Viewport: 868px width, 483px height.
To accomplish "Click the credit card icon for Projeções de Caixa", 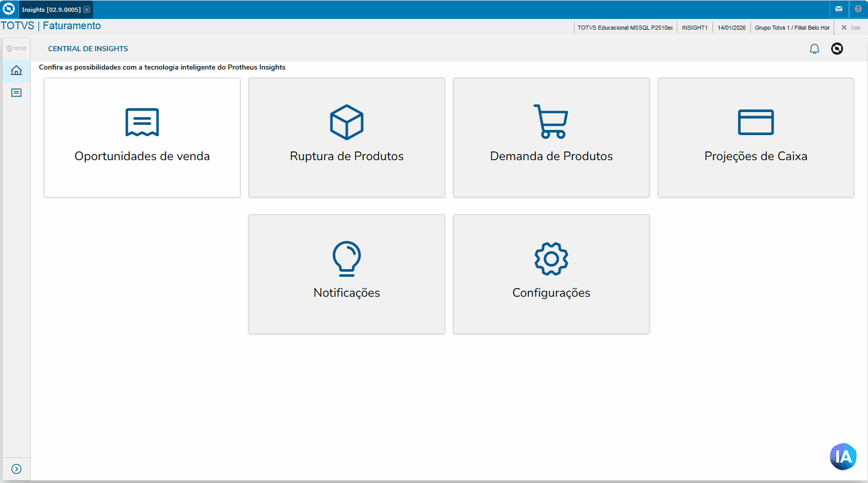I will (x=756, y=122).
